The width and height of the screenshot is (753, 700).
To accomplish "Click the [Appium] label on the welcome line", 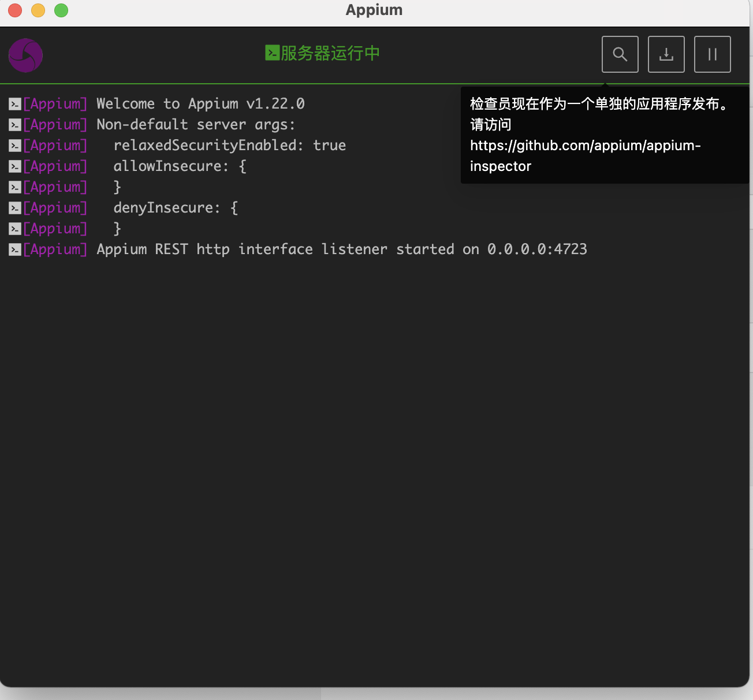I will tap(55, 104).
